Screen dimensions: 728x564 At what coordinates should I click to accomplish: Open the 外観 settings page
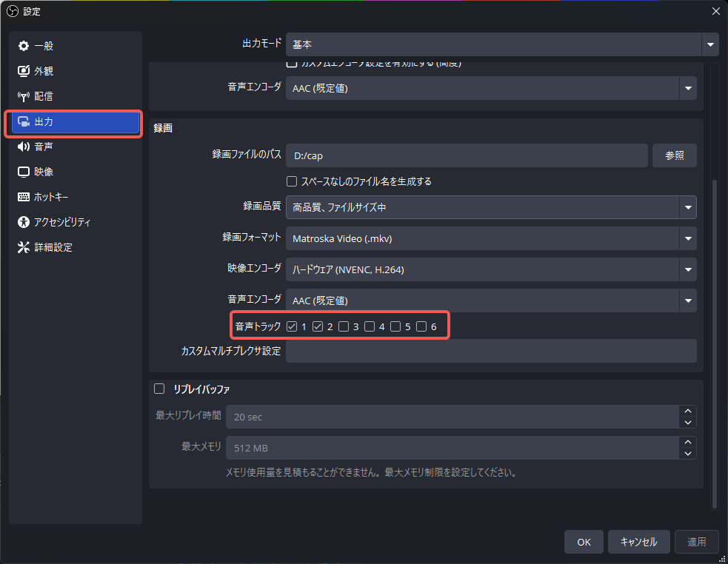[76, 71]
